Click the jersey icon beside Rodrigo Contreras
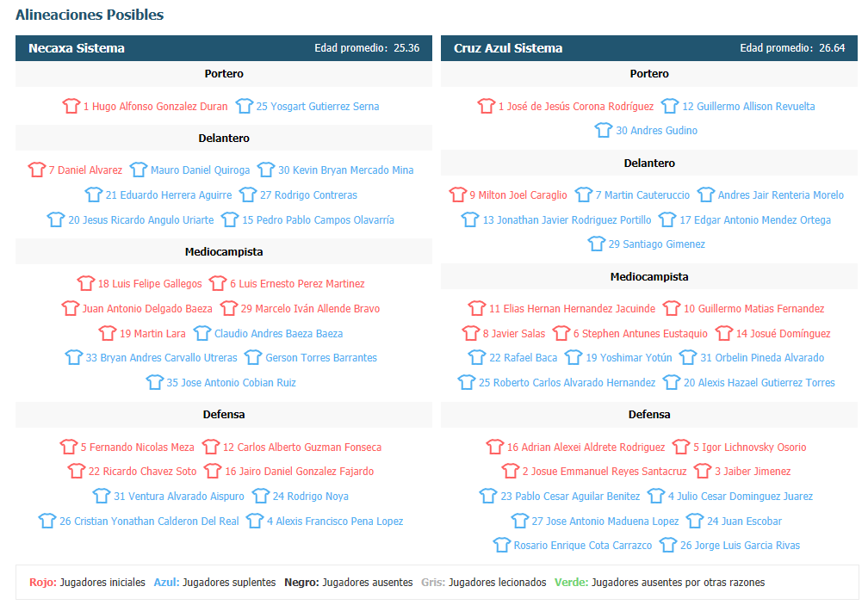Viewport: 868px width, 605px height. coord(247,194)
